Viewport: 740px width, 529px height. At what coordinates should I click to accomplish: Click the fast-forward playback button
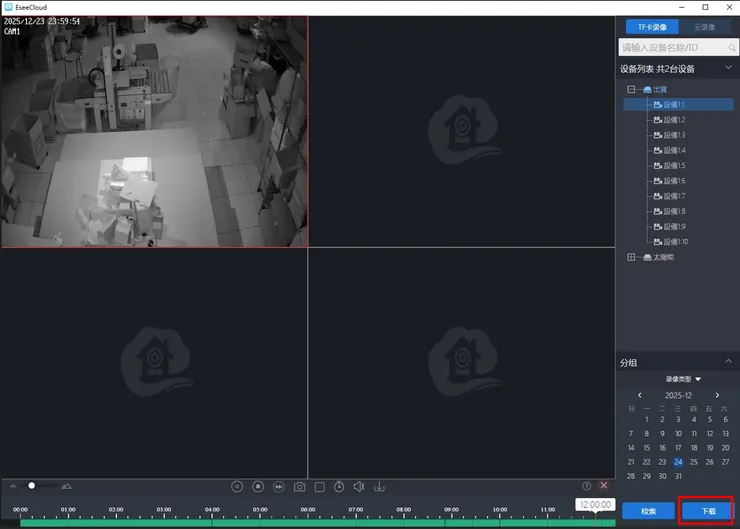[279, 487]
